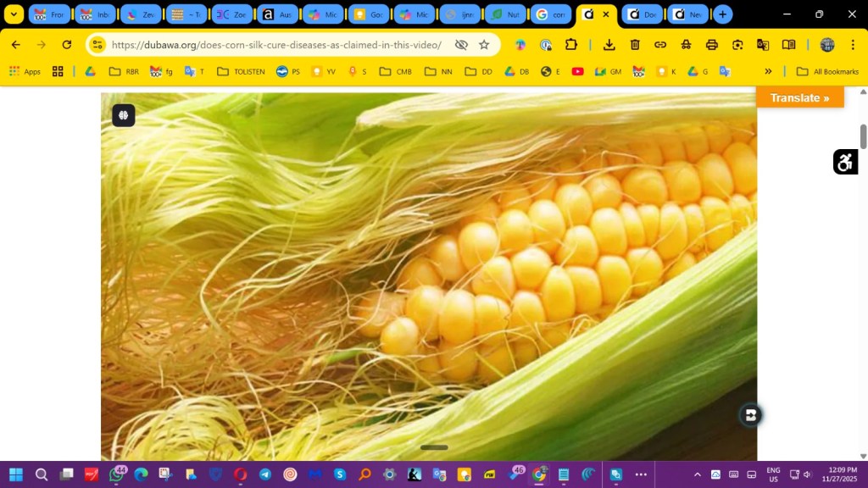Screen dimensions: 868x488
Task: Click the floating share button at bottom right
Action: [x=750, y=414]
